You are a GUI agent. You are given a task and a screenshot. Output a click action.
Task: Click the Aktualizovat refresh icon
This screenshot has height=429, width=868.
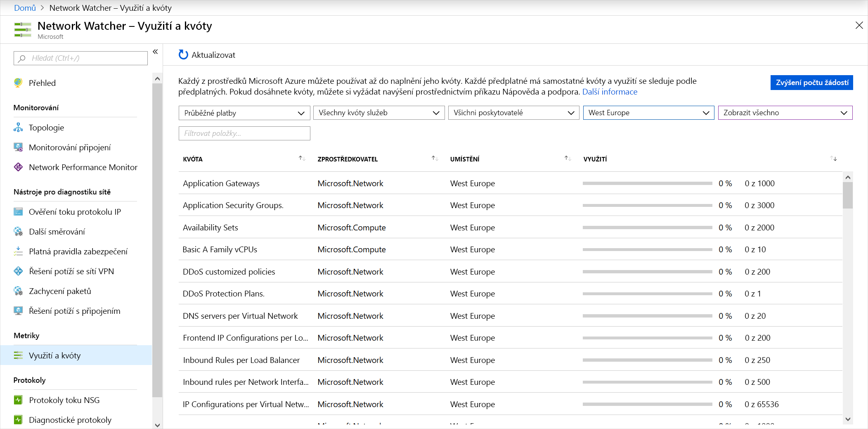tap(183, 55)
